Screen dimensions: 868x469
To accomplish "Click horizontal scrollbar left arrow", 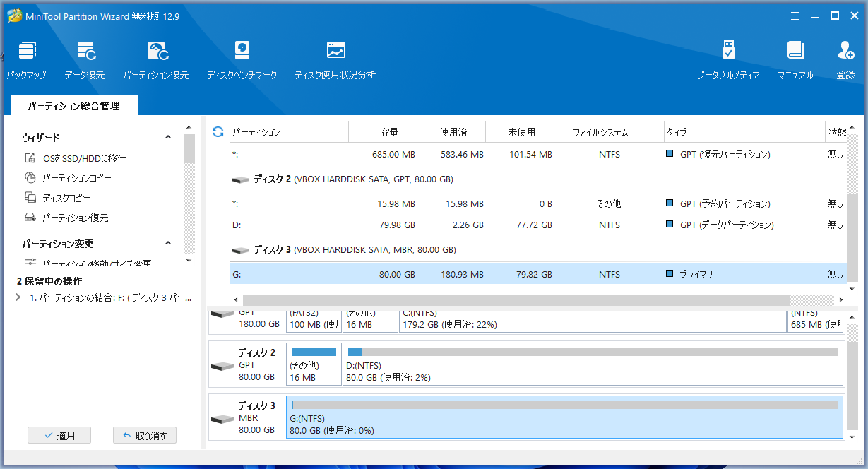I will pos(236,299).
